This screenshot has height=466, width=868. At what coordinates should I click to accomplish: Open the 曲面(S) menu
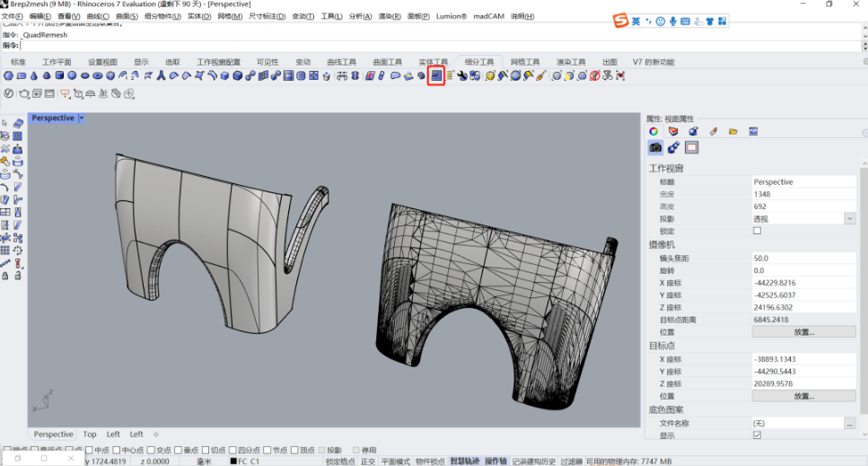click(127, 16)
